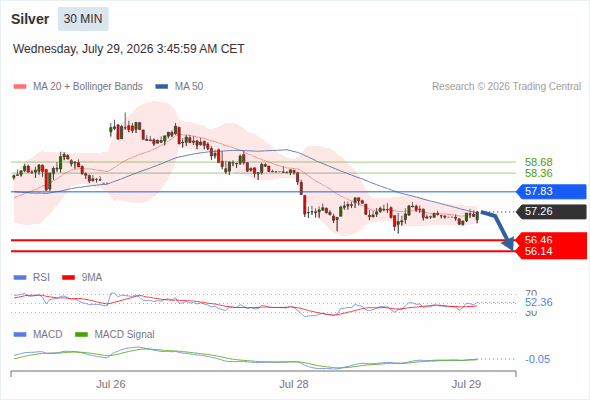Click the MACD value -0.05 label
The image size is (590, 400).
537,359
